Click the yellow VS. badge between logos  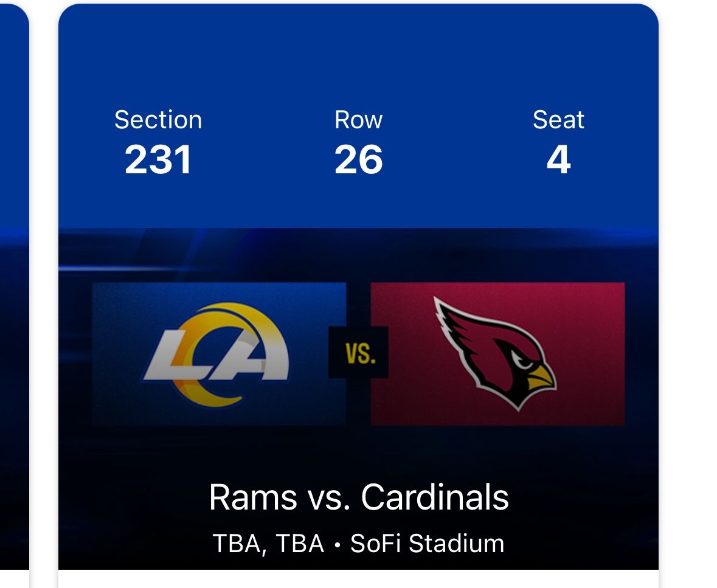(359, 353)
